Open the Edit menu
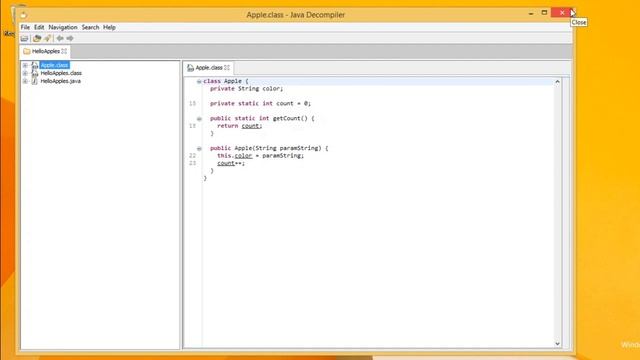Screen dimensions: 640x360 coord(39,27)
